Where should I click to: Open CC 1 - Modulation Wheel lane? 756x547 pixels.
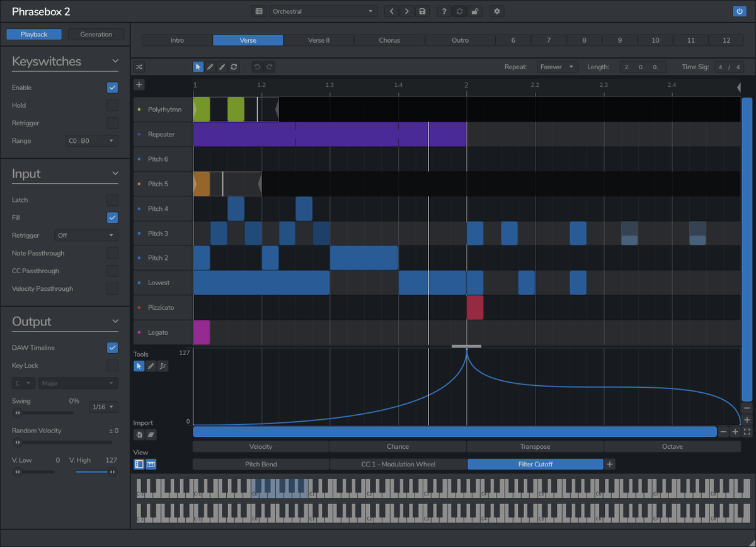(398, 464)
